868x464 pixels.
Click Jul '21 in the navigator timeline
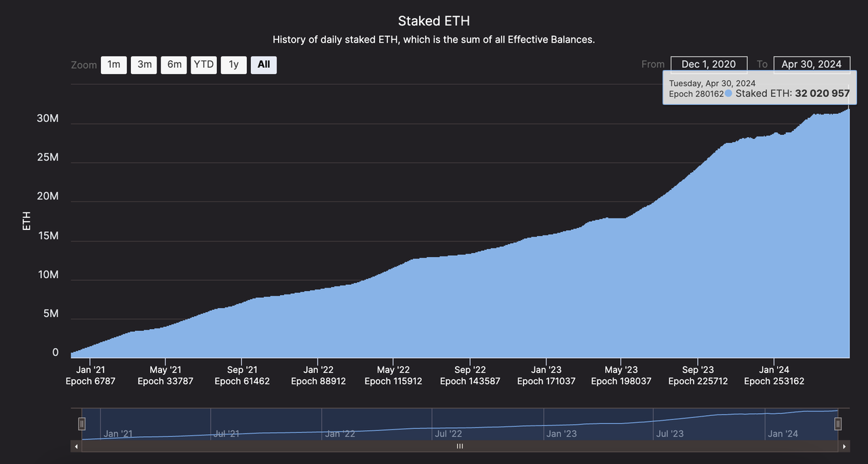[x=226, y=433]
